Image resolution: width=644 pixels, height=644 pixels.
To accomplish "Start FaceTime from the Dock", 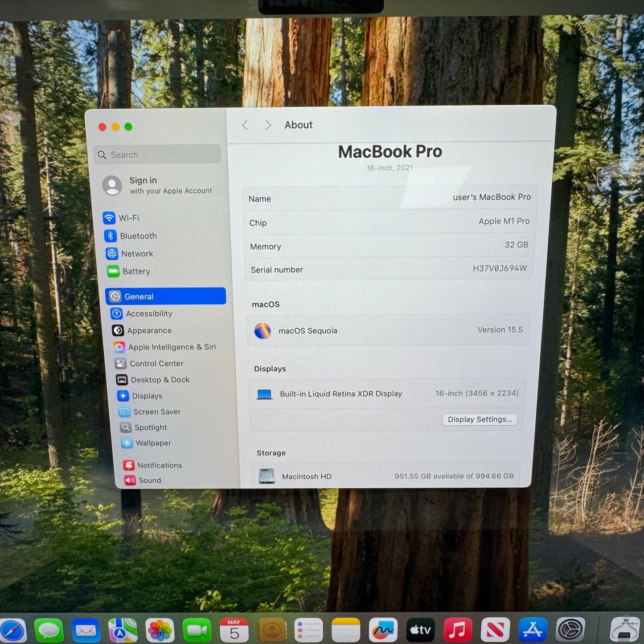I will (197, 630).
